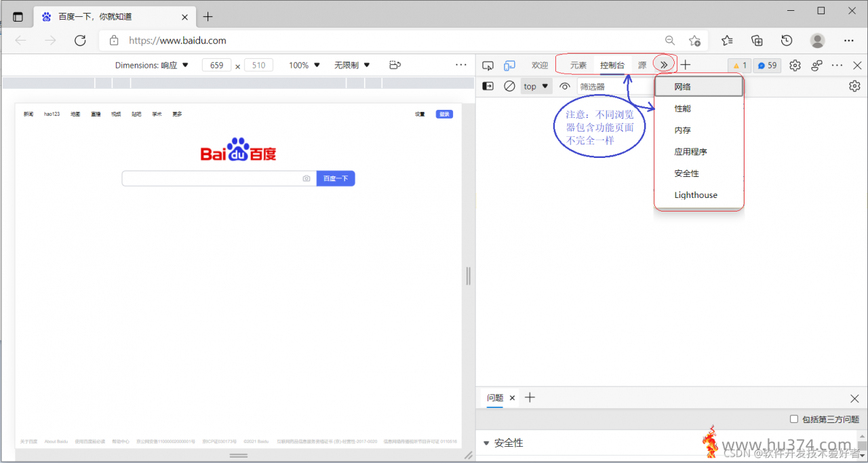Image resolution: width=868 pixels, height=463 pixels.
Task: Click the profile avatar icon
Action: pos(818,41)
